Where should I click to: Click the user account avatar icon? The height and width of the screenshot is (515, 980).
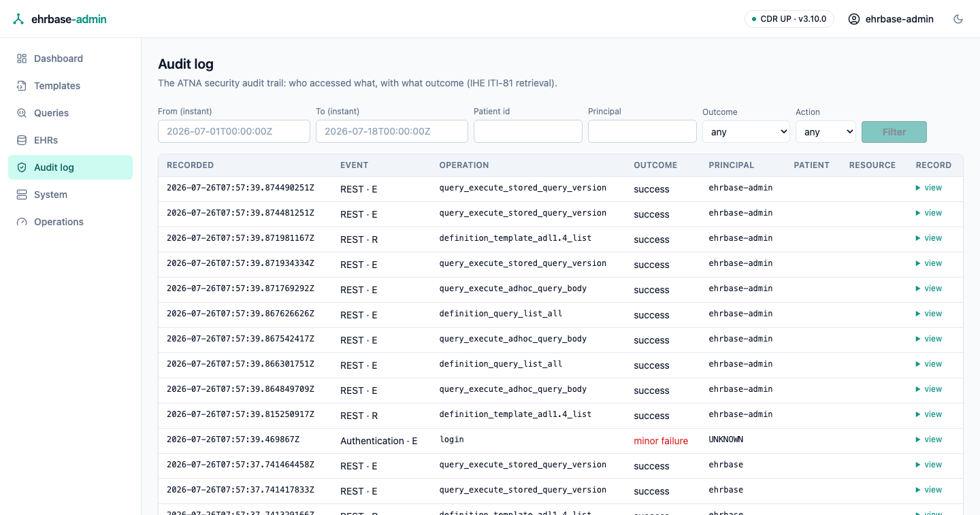[854, 19]
